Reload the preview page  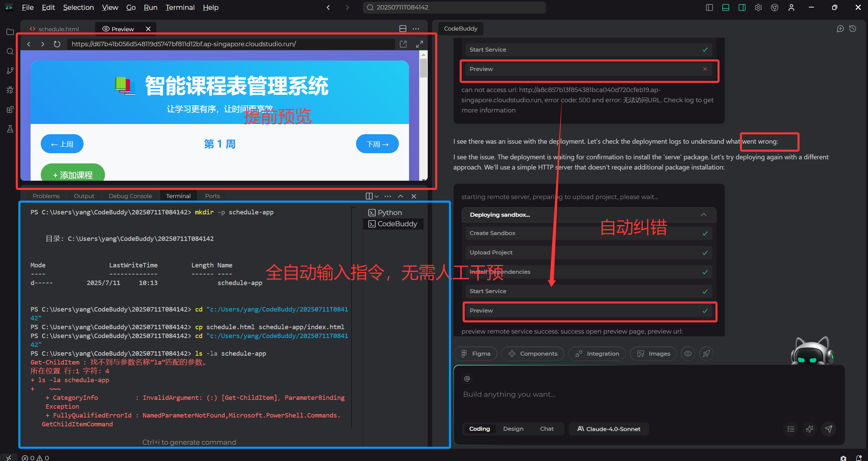(x=57, y=44)
